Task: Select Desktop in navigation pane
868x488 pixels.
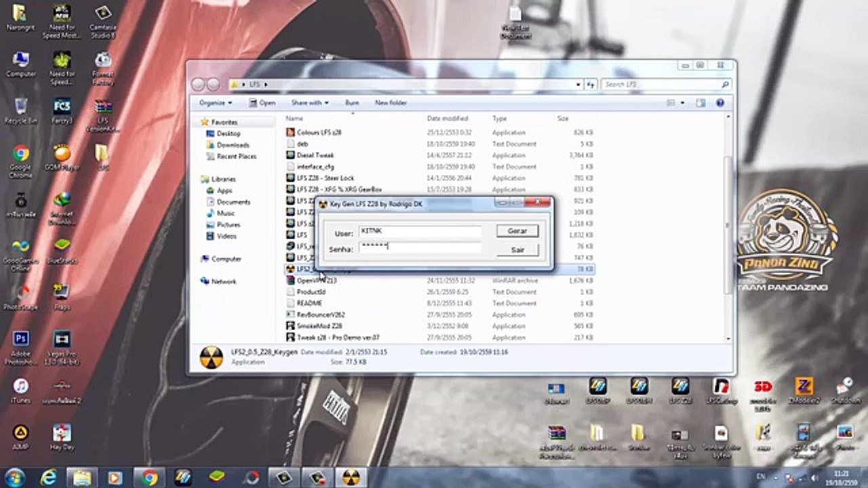Action: [229, 134]
